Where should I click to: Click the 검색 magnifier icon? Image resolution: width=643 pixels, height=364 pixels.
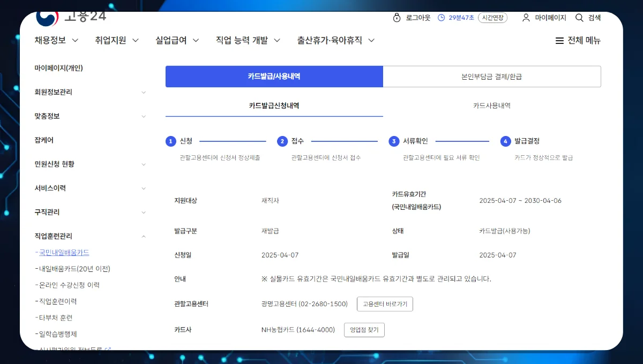(x=579, y=18)
